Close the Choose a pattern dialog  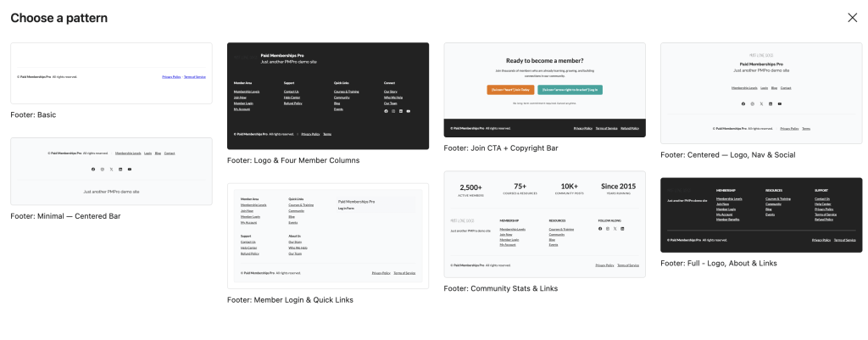click(x=853, y=18)
